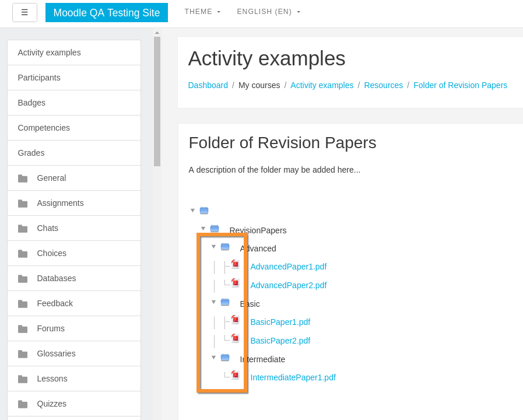Open Grades in the sidebar
Viewport: 523px width, 420px height.
tap(74, 153)
